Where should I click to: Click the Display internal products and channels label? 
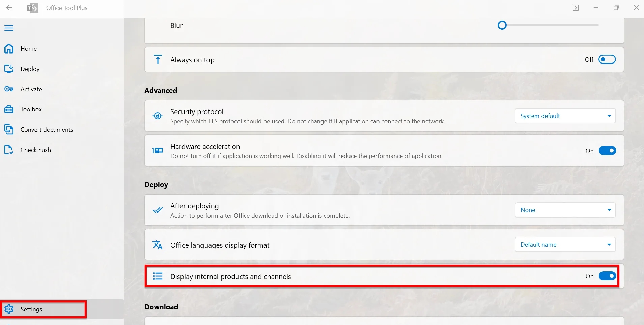coord(231,277)
